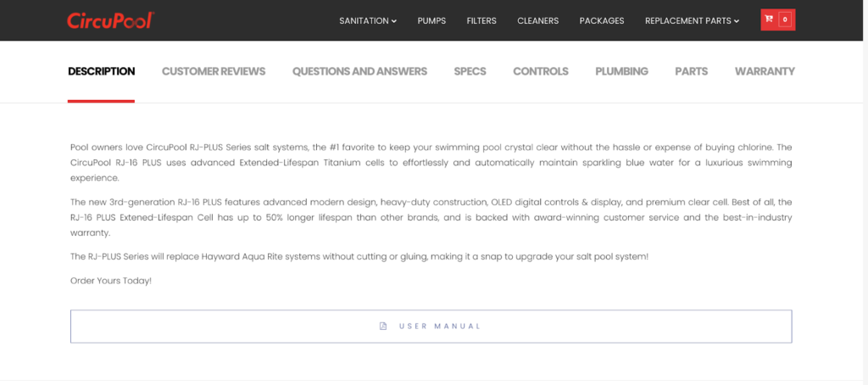Open the Questions and Answers tab

pyautogui.click(x=359, y=71)
